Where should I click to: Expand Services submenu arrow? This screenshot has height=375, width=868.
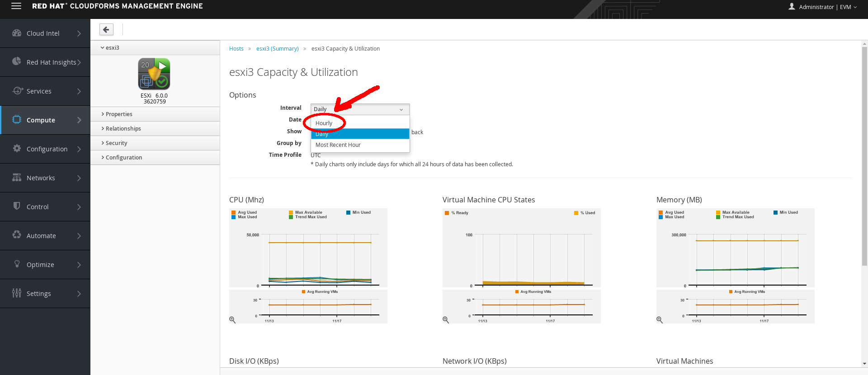pyautogui.click(x=79, y=91)
